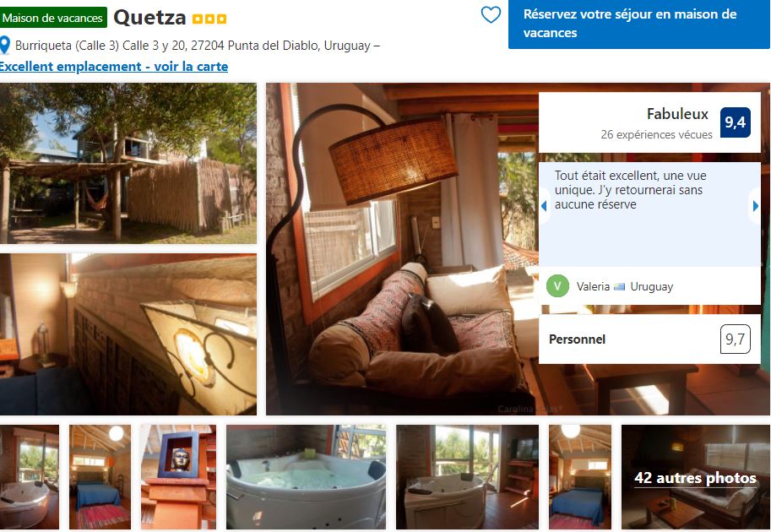This screenshot has height=532, width=771.
Task: Click Valeria's green avatar circle
Action: point(557,285)
